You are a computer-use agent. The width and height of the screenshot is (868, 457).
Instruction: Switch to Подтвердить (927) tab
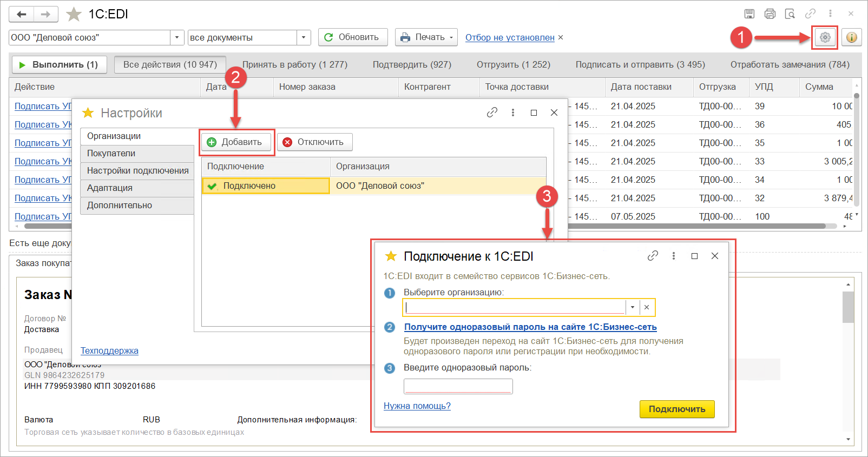tap(412, 64)
